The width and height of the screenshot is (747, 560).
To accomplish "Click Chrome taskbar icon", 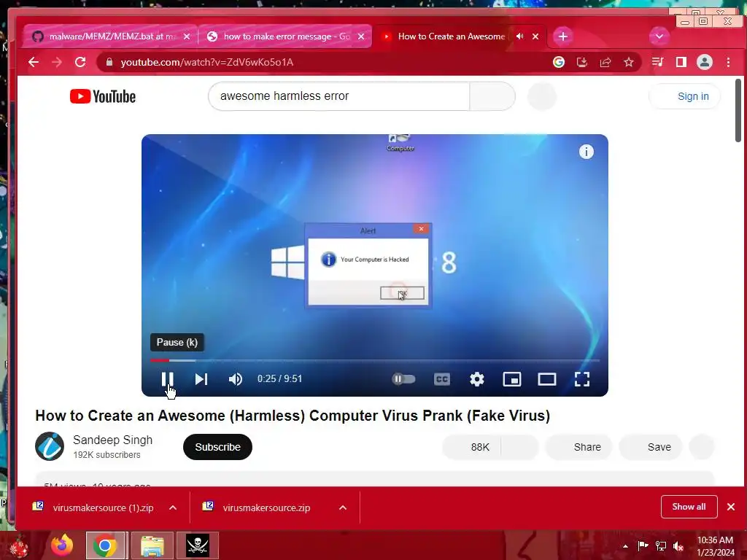I will pyautogui.click(x=106, y=545).
